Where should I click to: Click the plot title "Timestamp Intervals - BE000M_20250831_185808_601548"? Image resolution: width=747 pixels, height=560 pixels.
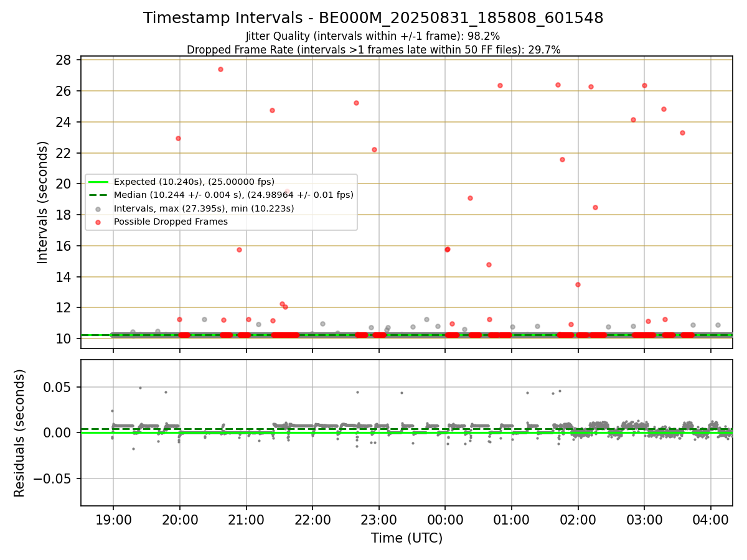pyautogui.click(x=373, y=18)
